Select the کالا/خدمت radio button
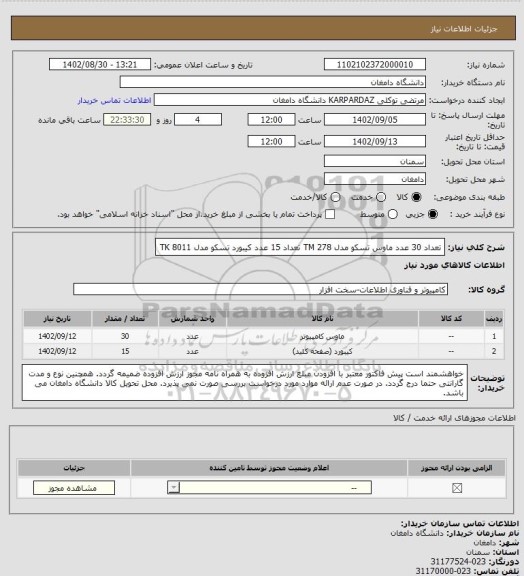 point(335,197)
